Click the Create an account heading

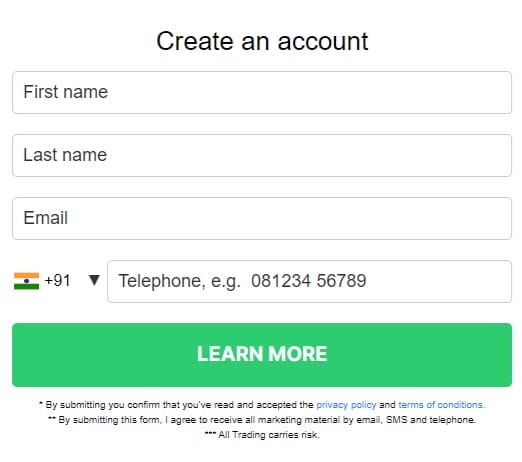click(262, 41)
